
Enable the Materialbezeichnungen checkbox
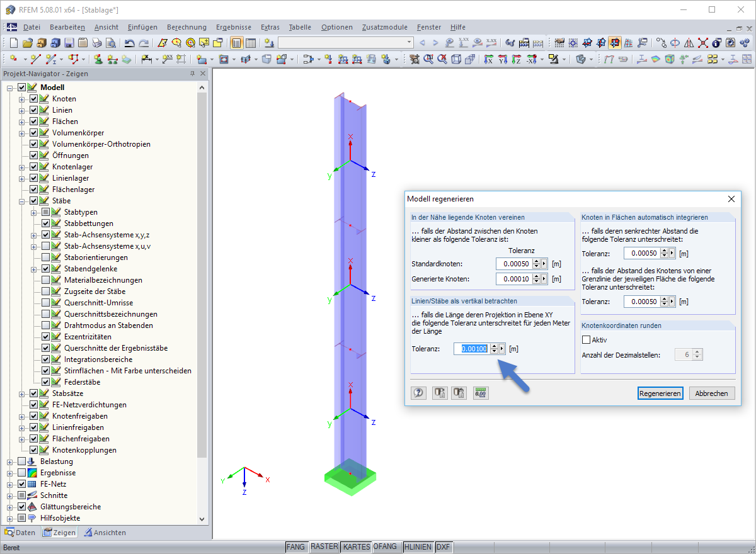pos(46,280)
